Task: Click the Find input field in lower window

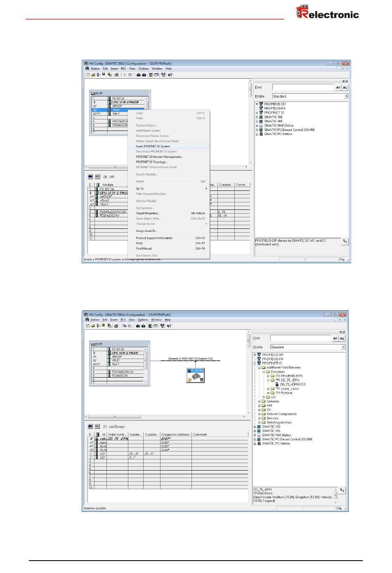Action: pyautogui.click(x=301, y=338)
